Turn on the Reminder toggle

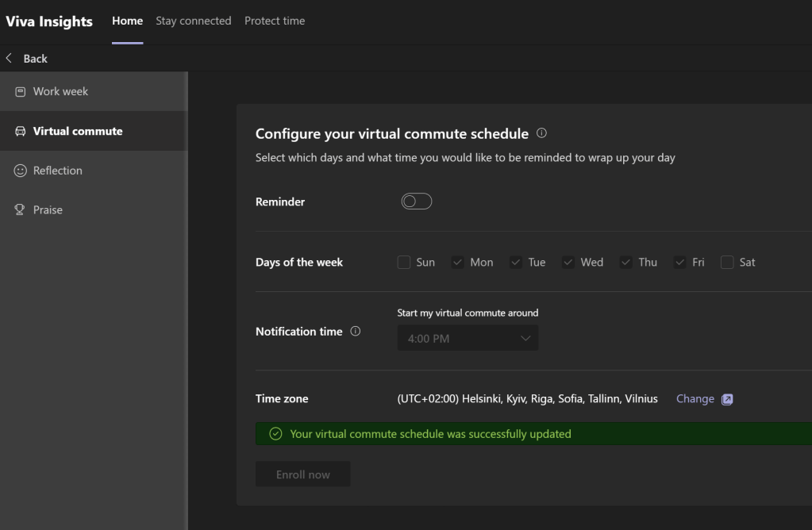[417, 202]
